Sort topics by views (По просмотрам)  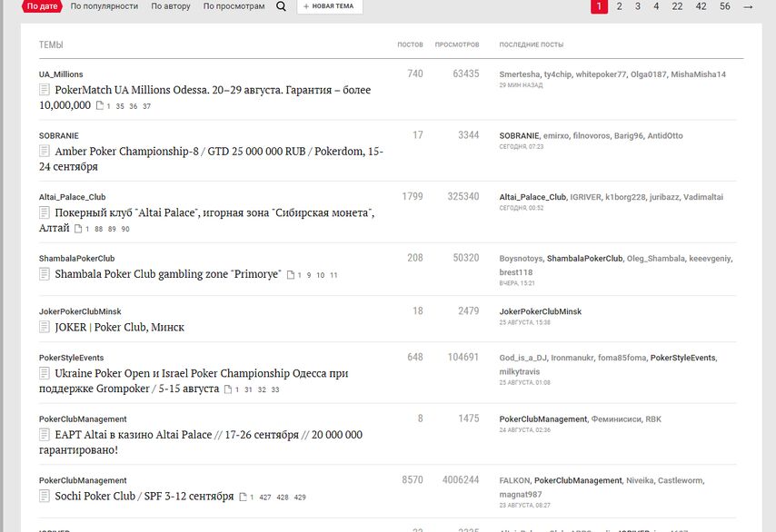tap(234, 6)
